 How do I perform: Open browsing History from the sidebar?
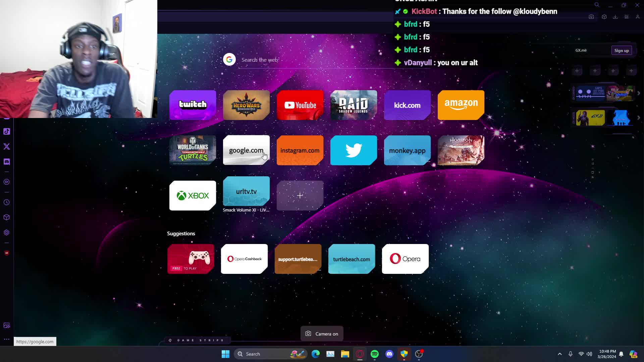click(7, 202)
